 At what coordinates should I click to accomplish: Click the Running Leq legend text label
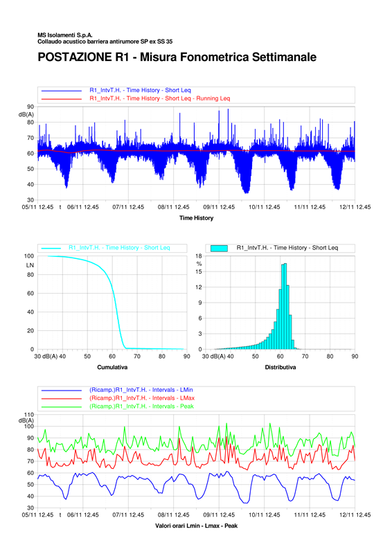[160, 98]
